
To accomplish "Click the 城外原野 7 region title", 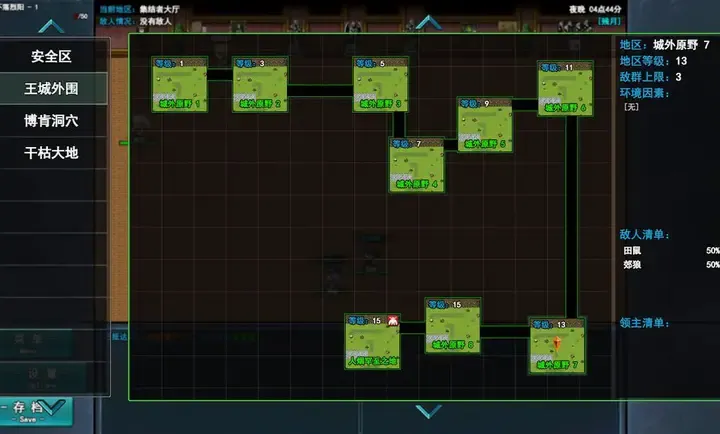I will 681,45.
